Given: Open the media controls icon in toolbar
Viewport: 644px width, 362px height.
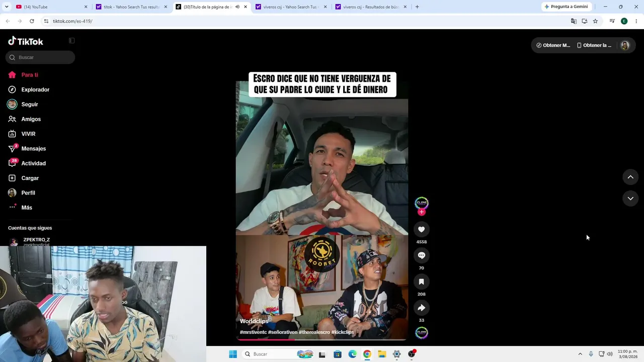Looking at the screenshot, I should pos(612,21).
